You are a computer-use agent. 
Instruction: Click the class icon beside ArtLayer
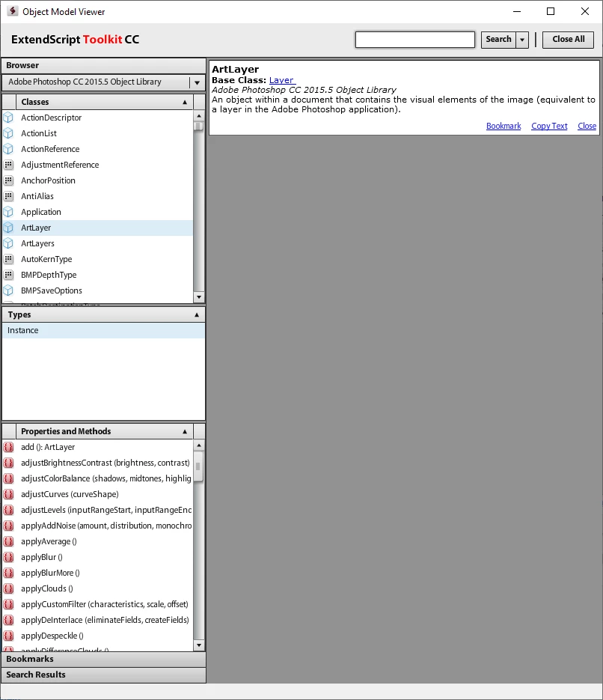8,228
